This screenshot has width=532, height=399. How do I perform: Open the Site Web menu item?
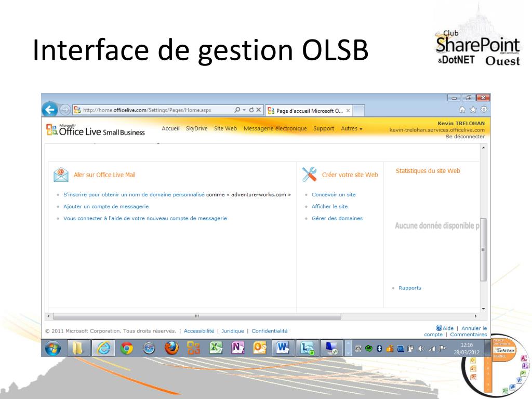(x=225, y=129)
